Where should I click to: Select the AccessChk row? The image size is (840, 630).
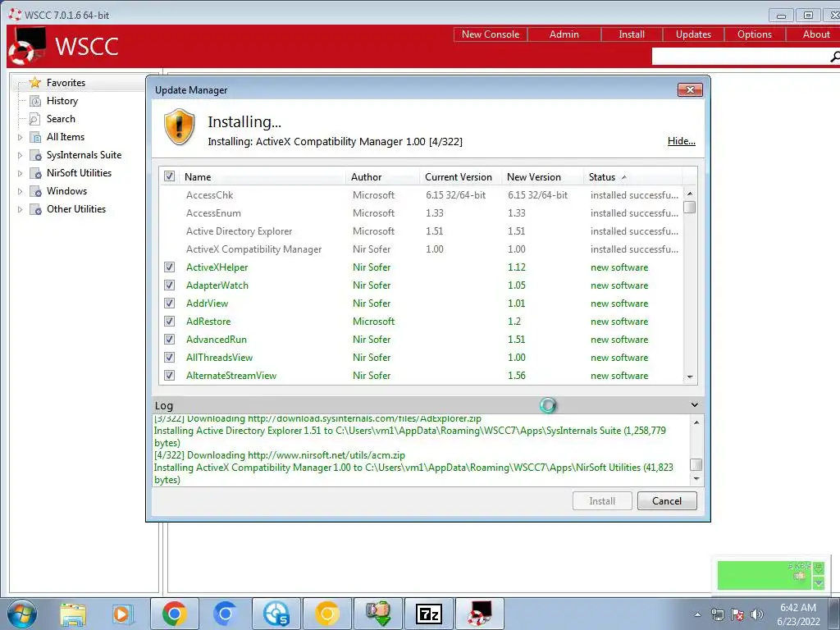pyautogui.click(x=421, y=195)
